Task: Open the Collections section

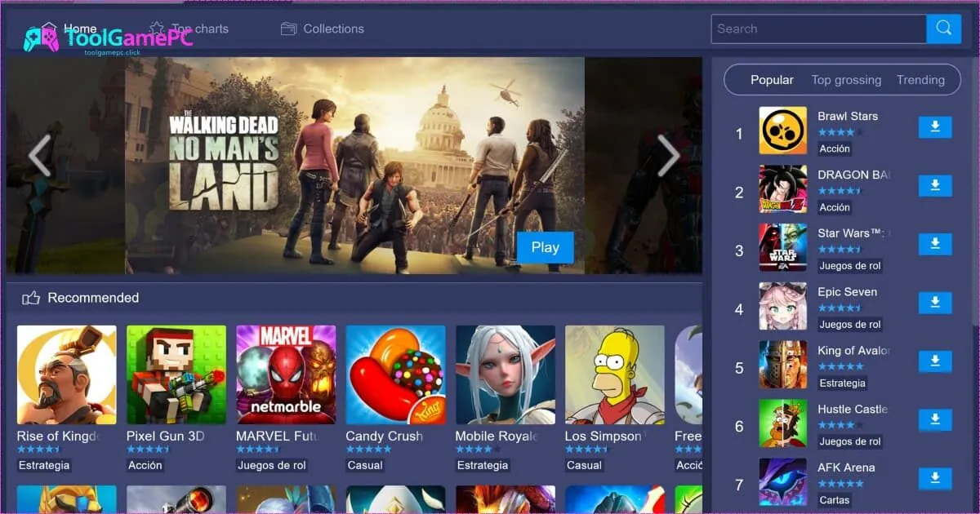Action: click(x=332, y=29)
